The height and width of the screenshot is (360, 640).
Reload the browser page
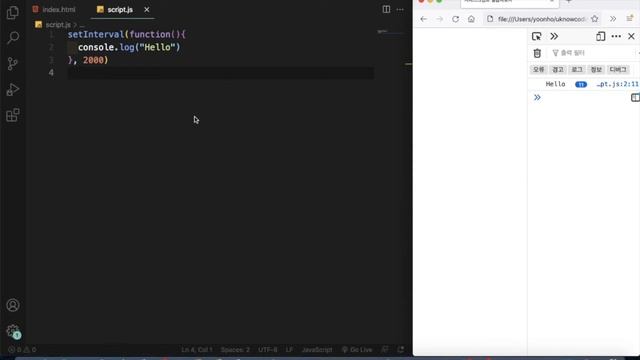click(x=456, y=19)
